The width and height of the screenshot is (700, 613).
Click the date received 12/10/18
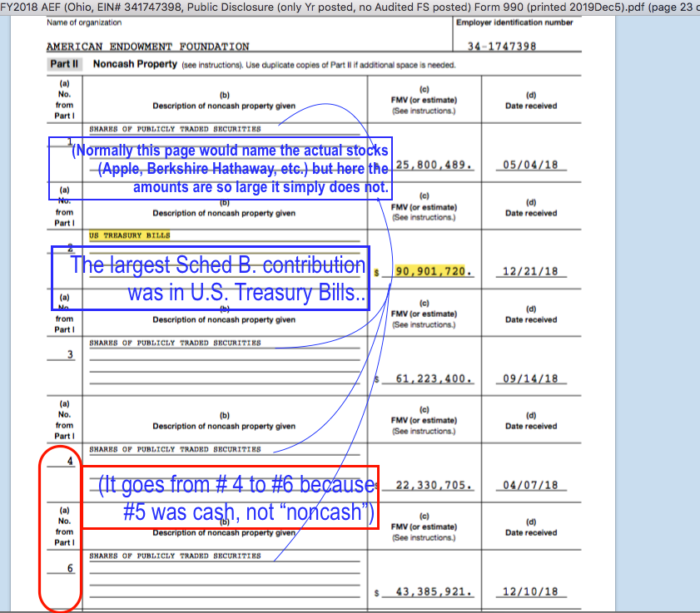[x=530, y=592]
